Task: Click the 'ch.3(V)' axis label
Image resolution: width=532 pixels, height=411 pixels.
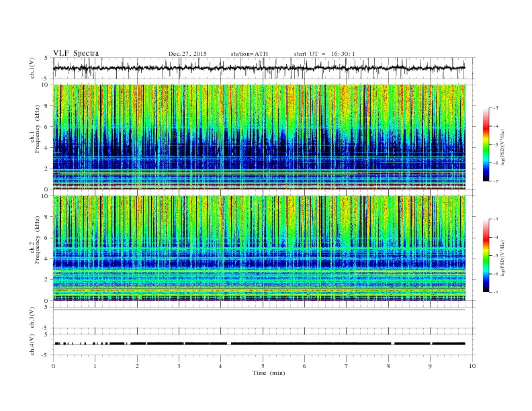Action: coord(32,318)
